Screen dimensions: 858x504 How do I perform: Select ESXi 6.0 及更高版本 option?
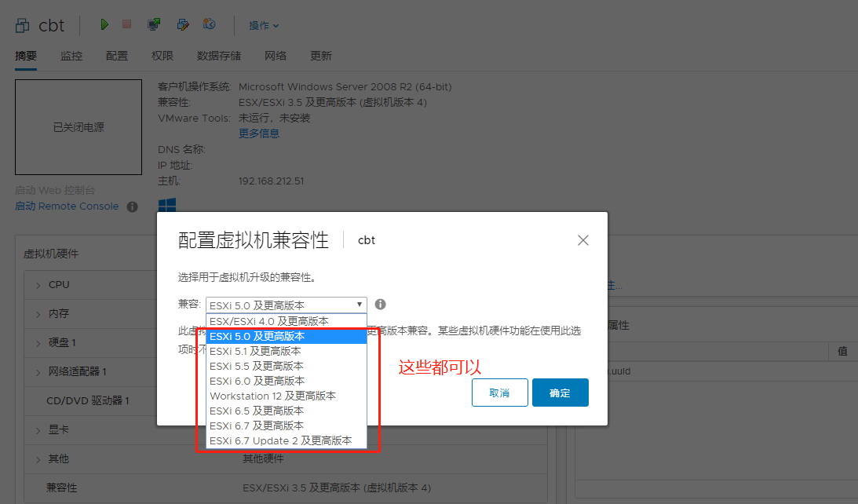pyautogui.click(x=287, y=381)
